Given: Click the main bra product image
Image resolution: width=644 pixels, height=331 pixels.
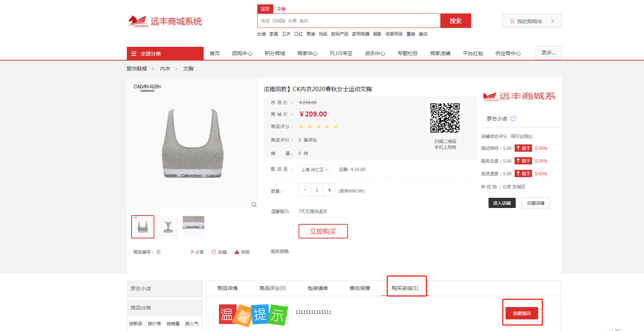Looking at the screenshot, I should tap(192, 143).
